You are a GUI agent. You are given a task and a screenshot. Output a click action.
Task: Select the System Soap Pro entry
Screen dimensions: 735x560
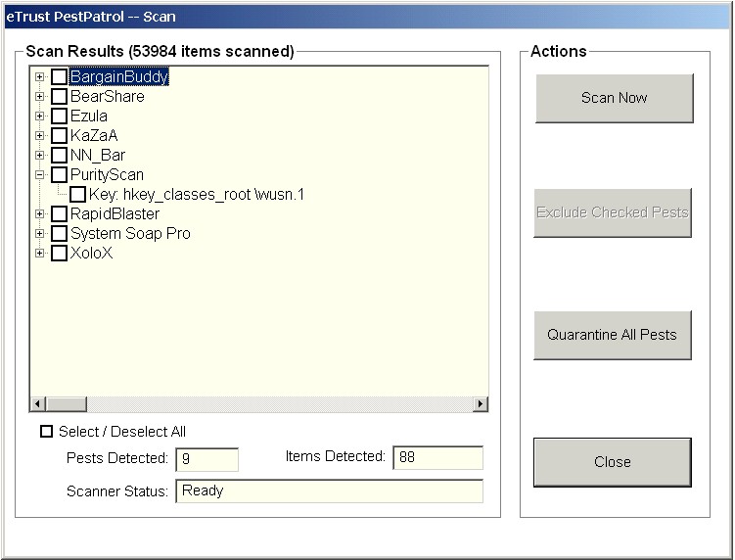tap(130, 234)
